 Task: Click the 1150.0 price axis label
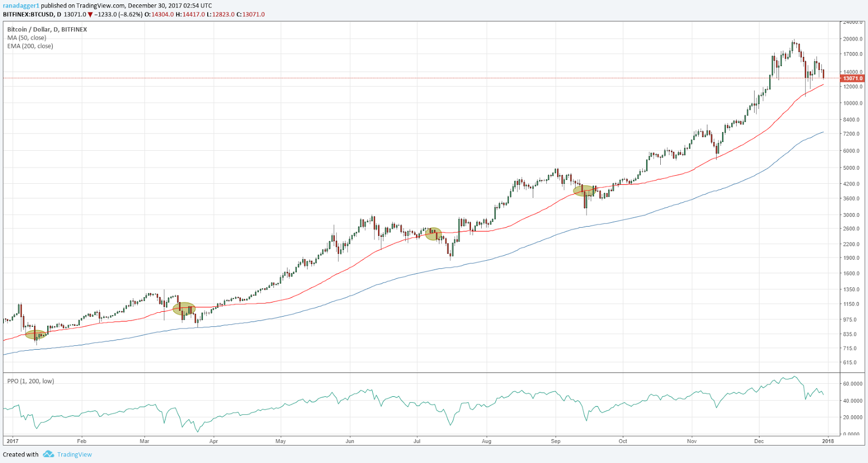851,304
